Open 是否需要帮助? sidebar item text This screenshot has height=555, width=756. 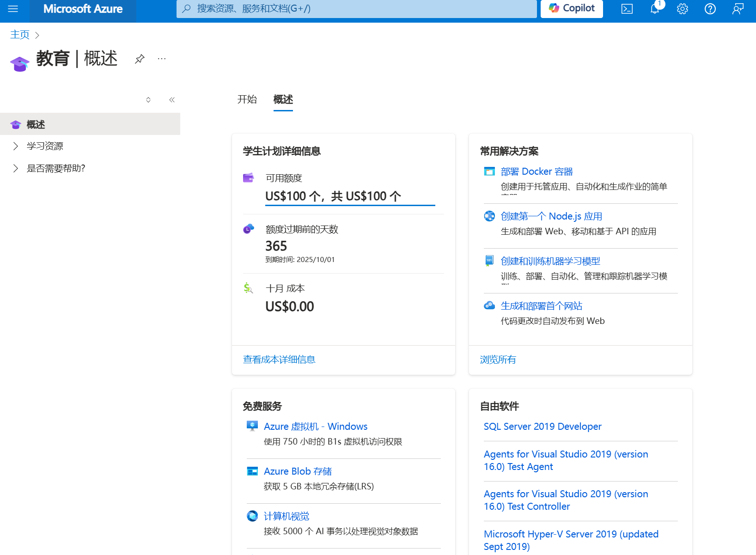(x=56, y=168)
